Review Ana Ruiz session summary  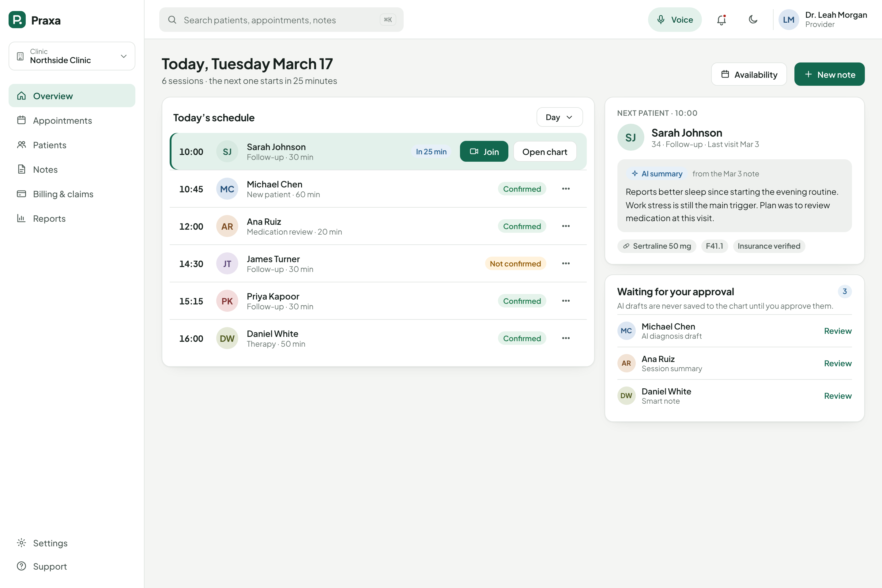tap(837, 363)
